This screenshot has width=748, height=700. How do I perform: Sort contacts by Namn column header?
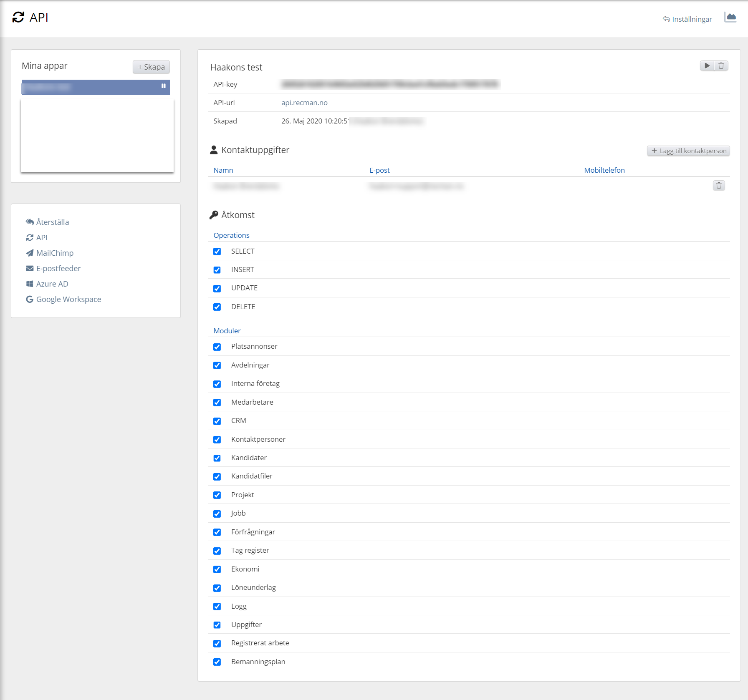point(223,170)
